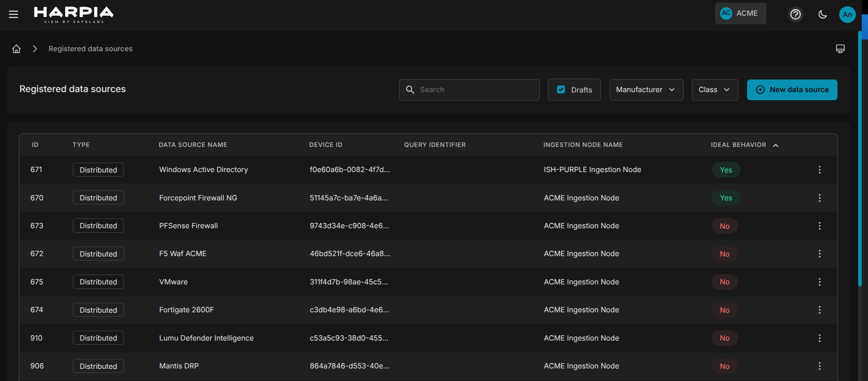
Task: Click ID 906 cell
Action: pyautogui.click(x=37, y=366)
